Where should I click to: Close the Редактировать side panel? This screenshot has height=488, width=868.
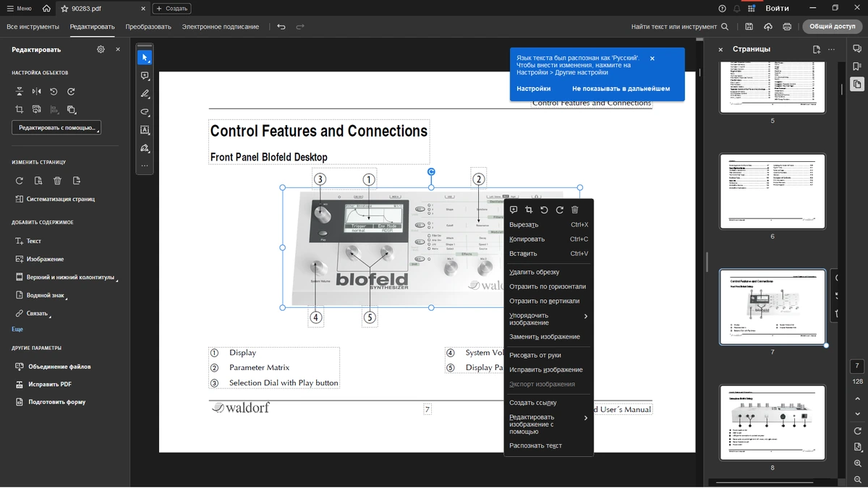pyautogui.click(x=118, y=49)
